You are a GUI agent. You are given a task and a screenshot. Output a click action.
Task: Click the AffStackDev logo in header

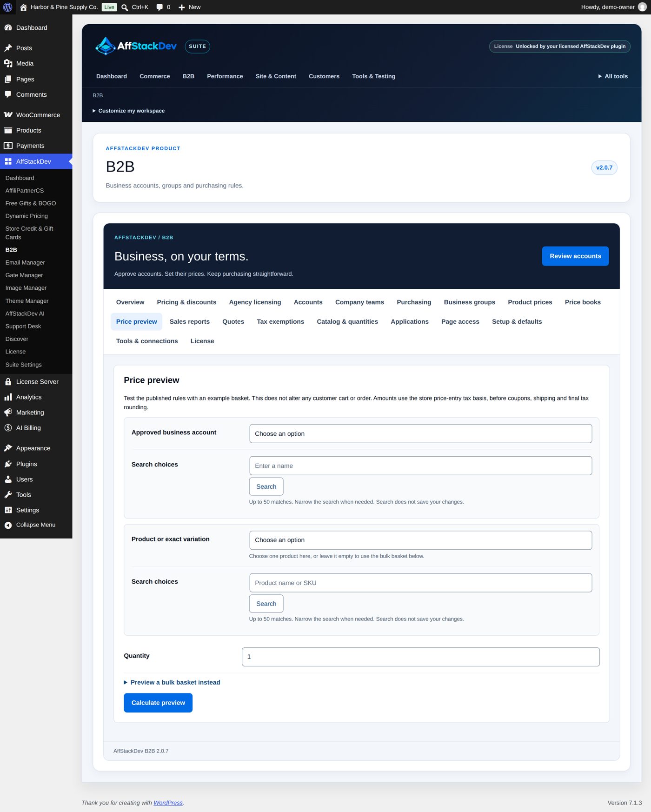pos(136,46)
